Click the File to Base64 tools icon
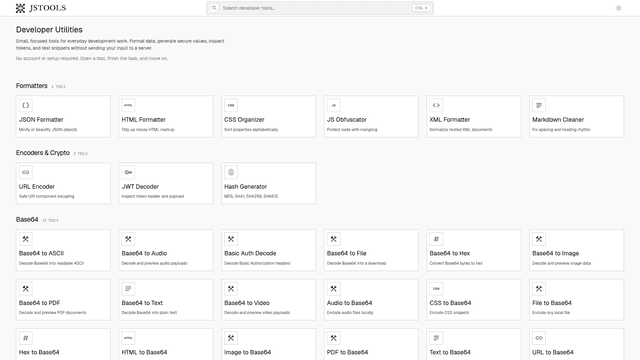Image resolution: width=640 pixels, height=360 pixels. [x=539, y=289]
